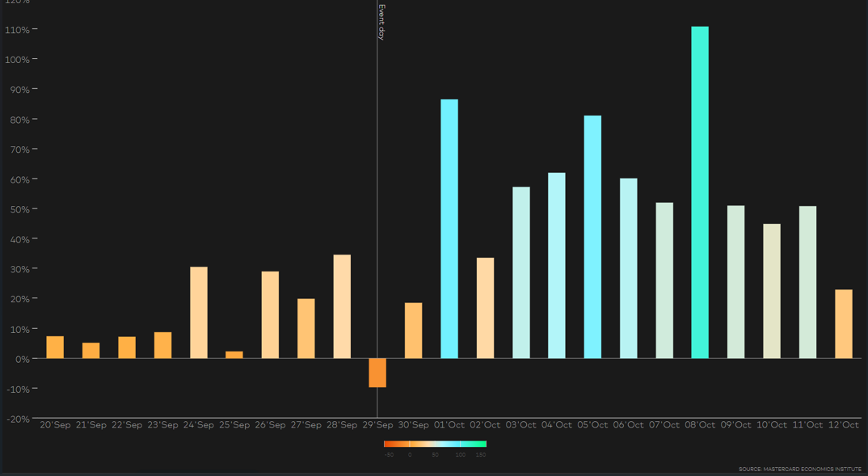The image size is (868, 476).
Task: Select the 20'Sep axis label
Action: coord(57,423)
